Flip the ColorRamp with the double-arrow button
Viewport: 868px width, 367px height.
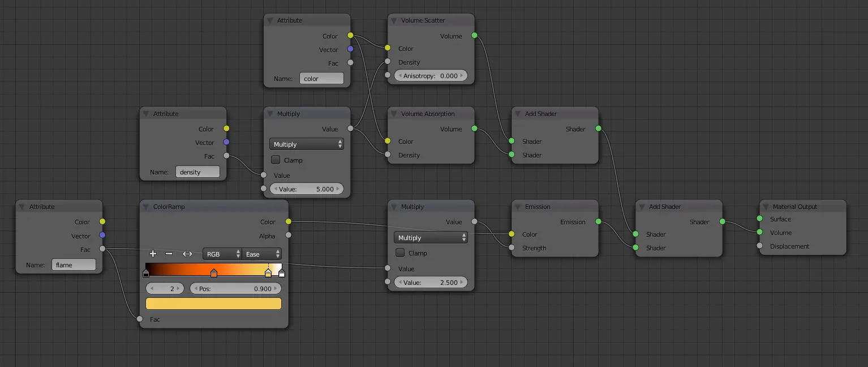[187, 254]
